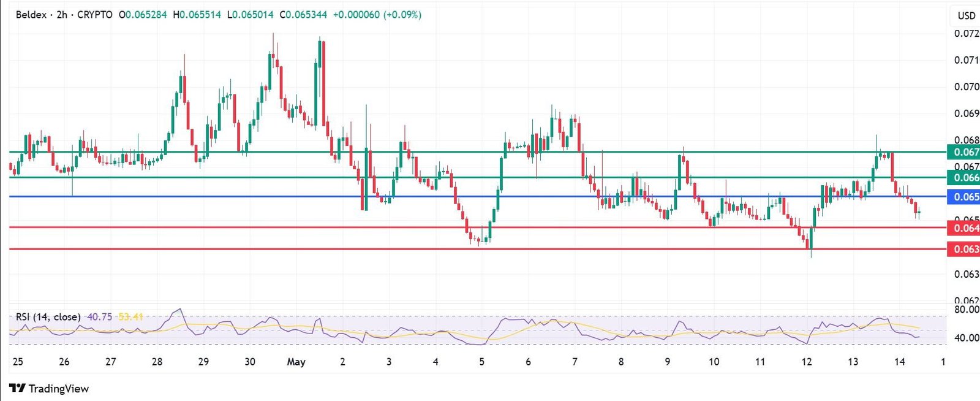Click the +0.09% change value

(x=402, y=15)
